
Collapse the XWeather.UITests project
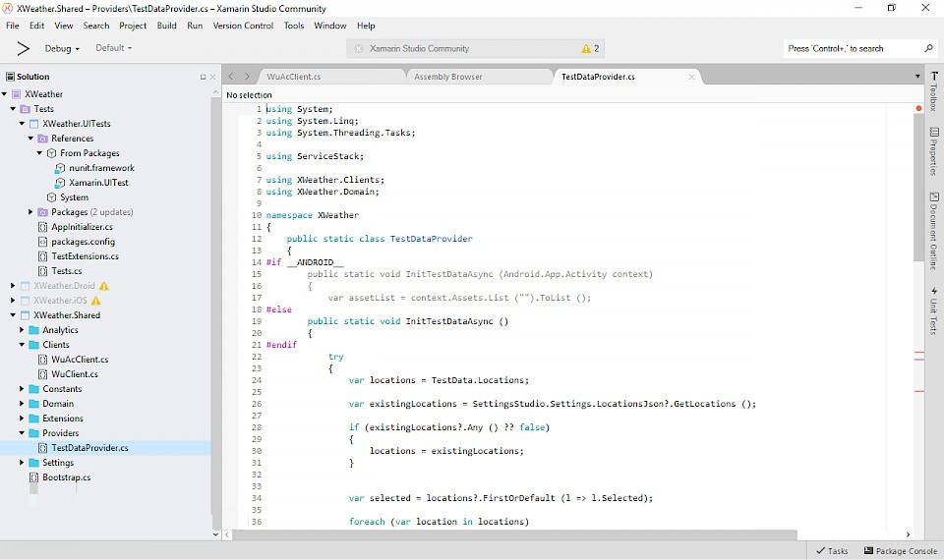coord(22,124)
